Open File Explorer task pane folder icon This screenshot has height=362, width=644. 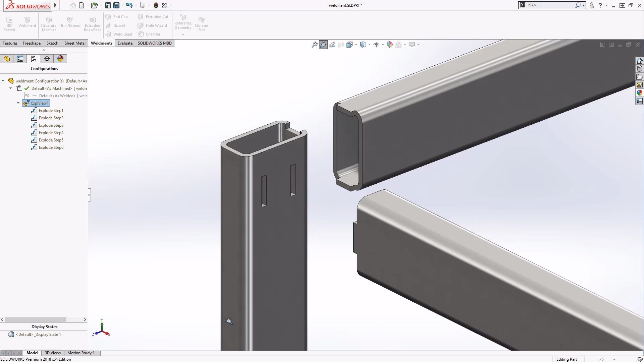click(x=640, y=77)
